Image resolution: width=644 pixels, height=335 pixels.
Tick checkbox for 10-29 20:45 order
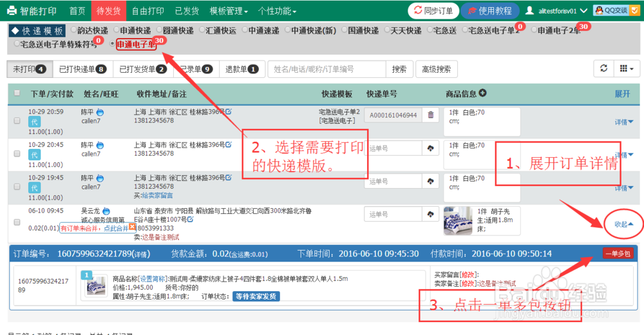click(17, 153)
